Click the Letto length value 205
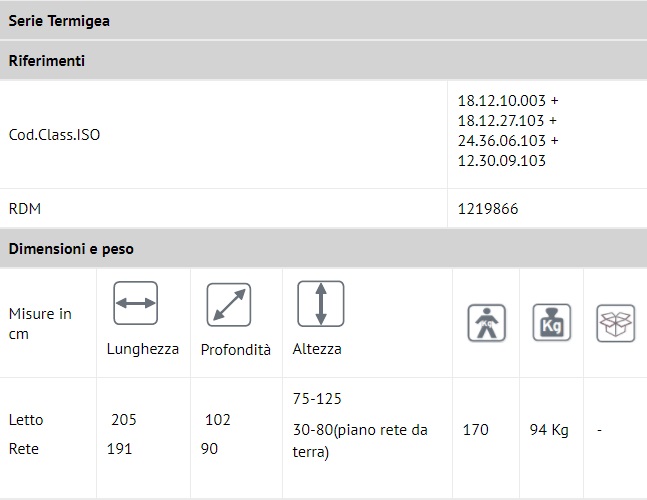647x500 pixels. (124, 420)
